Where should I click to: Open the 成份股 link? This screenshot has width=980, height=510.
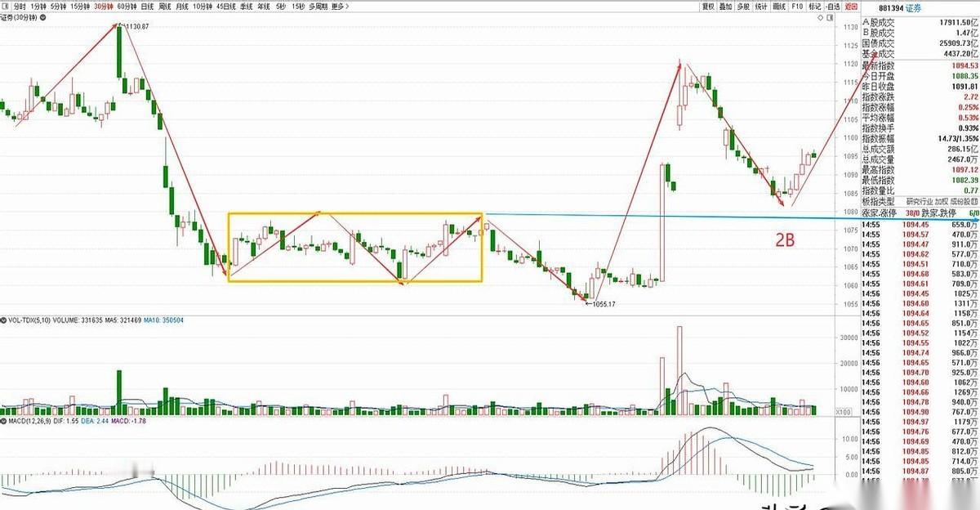click(x=962, y=201)
